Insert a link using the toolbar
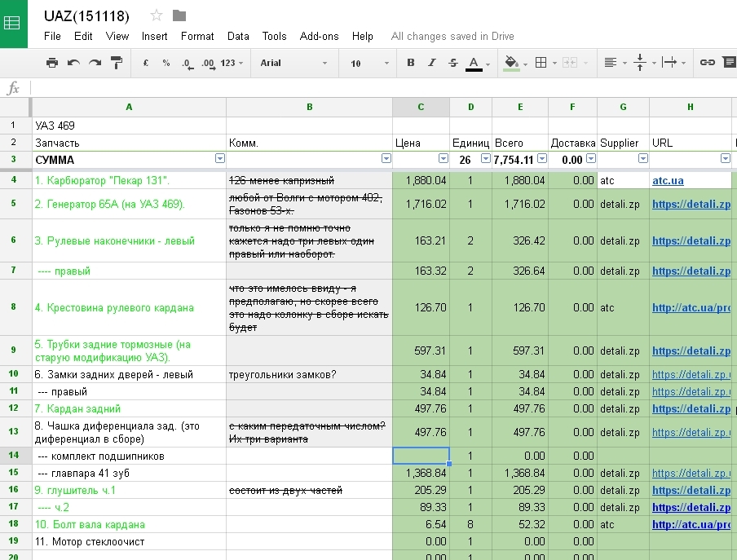 pyautogui.click(x=708, y=63)
